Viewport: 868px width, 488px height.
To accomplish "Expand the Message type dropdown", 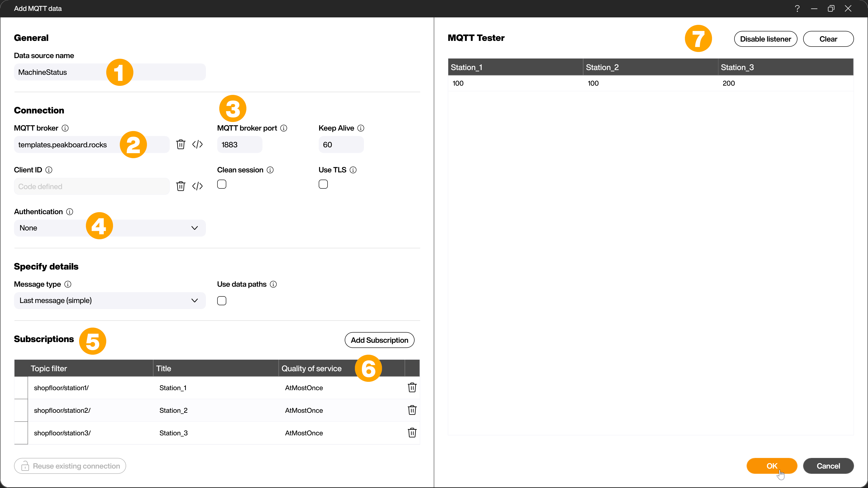I will pyautogui.click(x=109, y=300).
